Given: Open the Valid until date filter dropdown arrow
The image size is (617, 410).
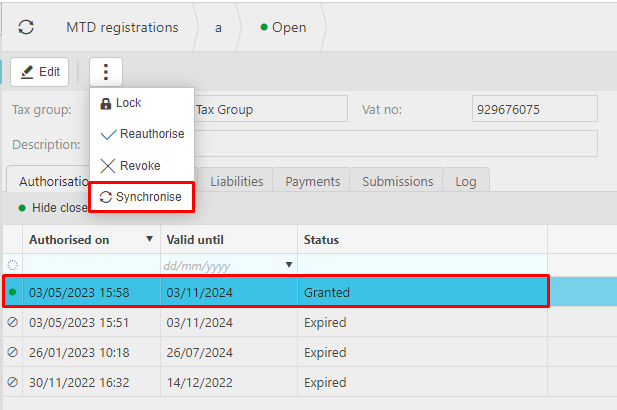Looking at the screenshot, I should (289, 265).
